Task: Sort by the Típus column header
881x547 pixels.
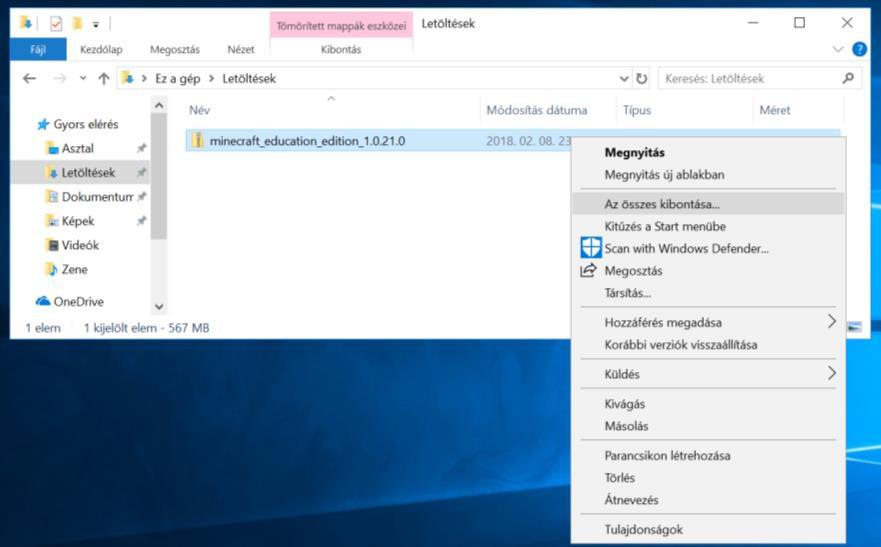Action: [637, 110]
